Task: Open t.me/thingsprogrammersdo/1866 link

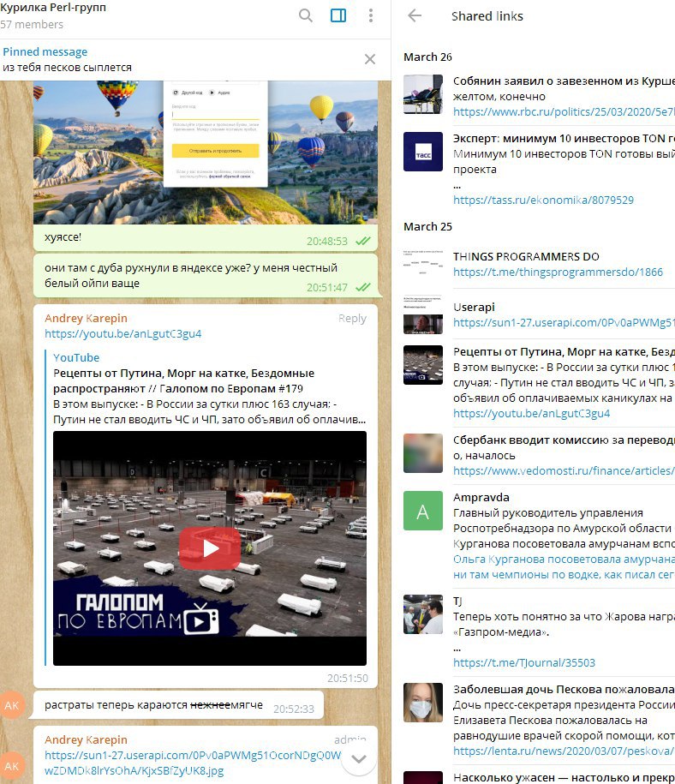Action: coord(558,272)
